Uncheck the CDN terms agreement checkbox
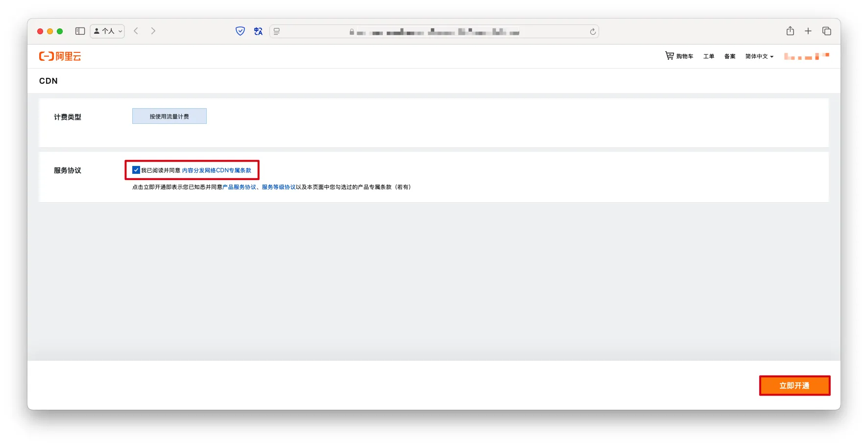 pyautogui.click(x=136, y=170)
